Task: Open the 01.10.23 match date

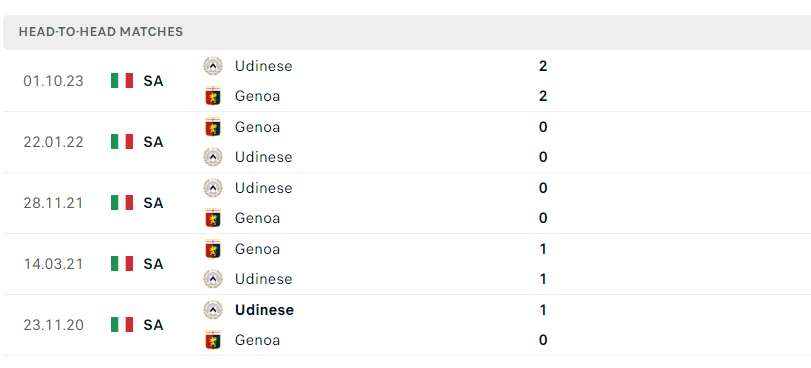Action: coord(53,81)
